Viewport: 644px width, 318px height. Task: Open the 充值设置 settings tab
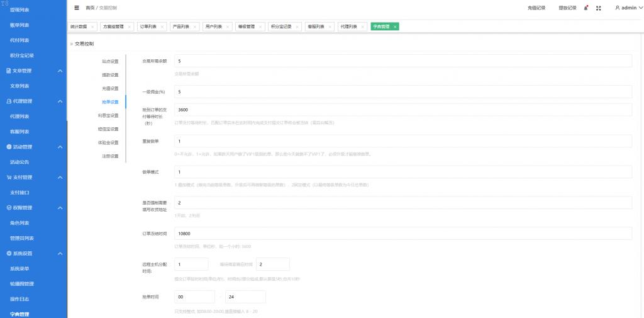tap(110, 88)
